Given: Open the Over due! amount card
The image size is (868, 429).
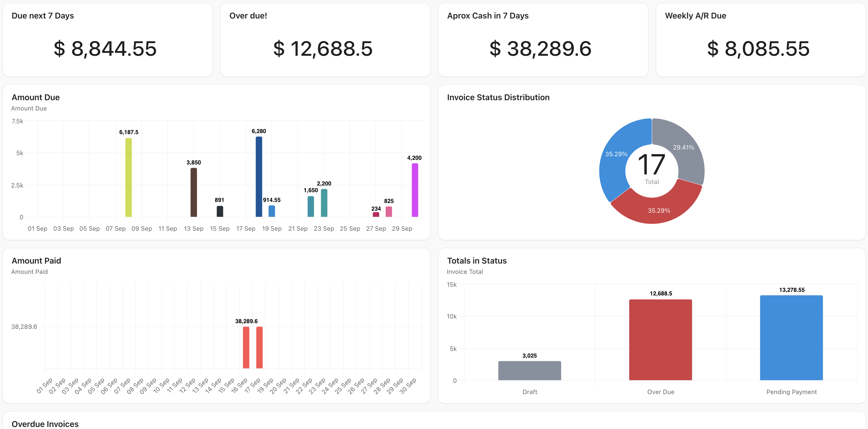Looking at the screenshot, I should coord(325,40).
